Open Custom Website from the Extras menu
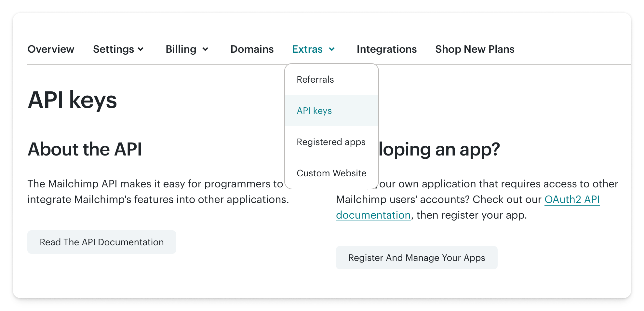The height and width of the screenshot is (311, 644). click(x=331, y=173)
